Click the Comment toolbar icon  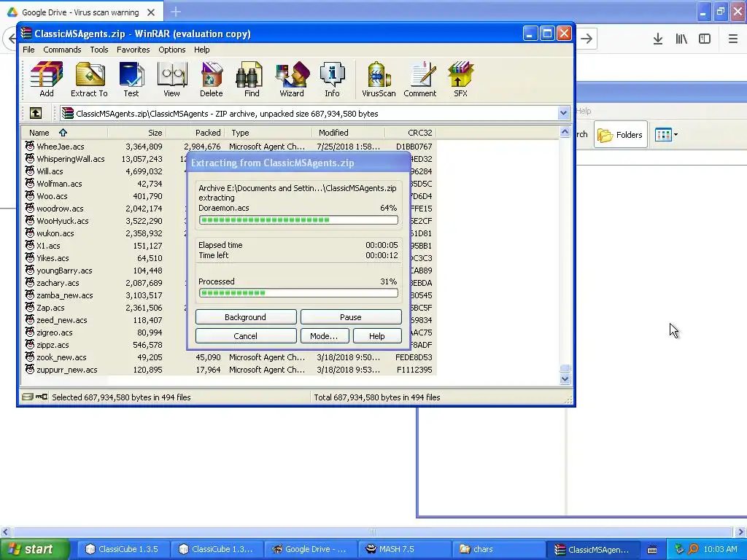pyautogui.click(x=419, y=79)
